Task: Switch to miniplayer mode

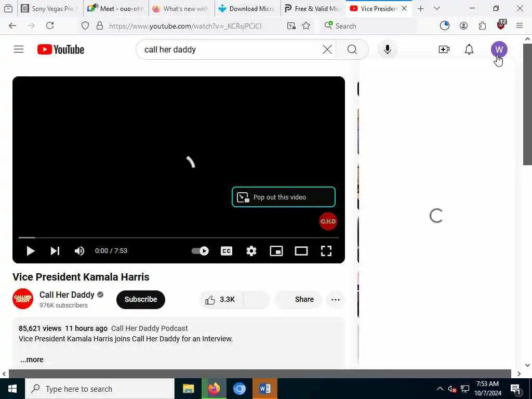Action: pyautogui.click(x=276, y=251)
